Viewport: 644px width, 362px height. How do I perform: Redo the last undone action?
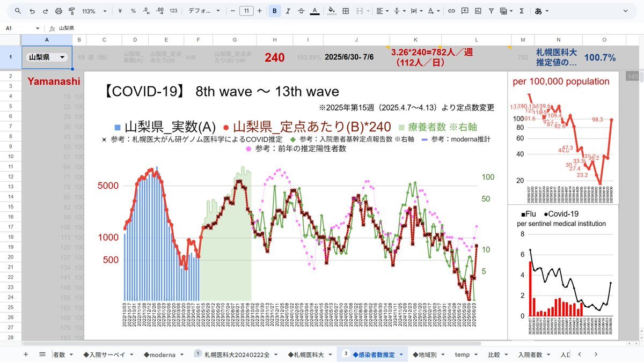[45, 11]
